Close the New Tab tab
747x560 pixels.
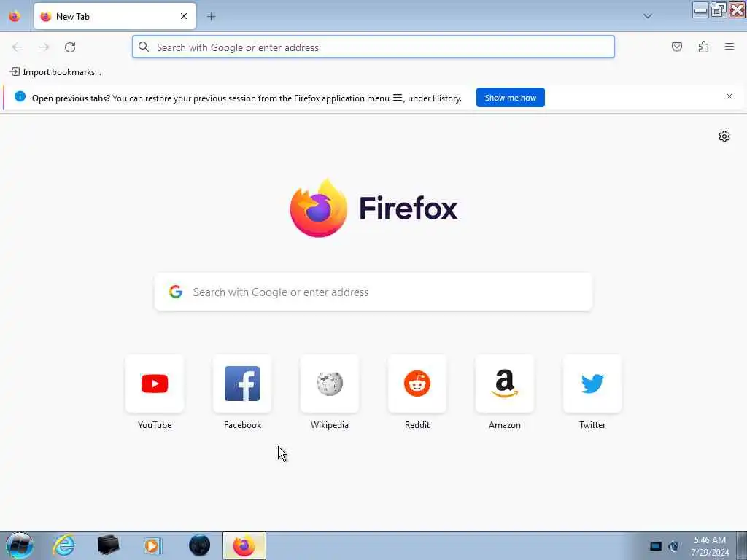[183, 16]
